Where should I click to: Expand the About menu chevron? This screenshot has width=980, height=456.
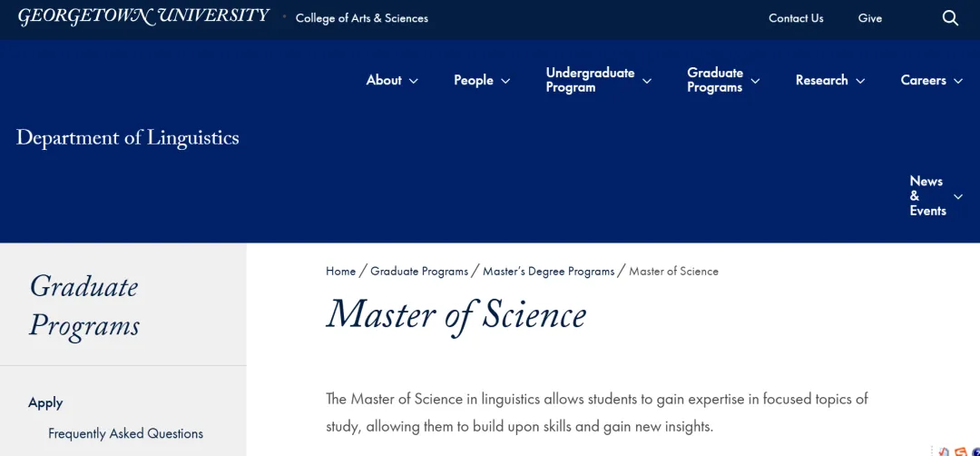[413, 81]
